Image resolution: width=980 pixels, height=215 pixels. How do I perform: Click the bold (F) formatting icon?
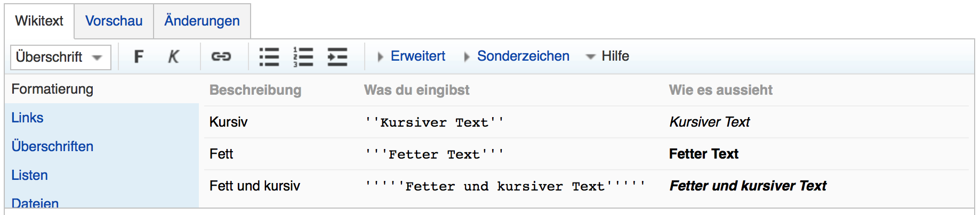(139, 56)
